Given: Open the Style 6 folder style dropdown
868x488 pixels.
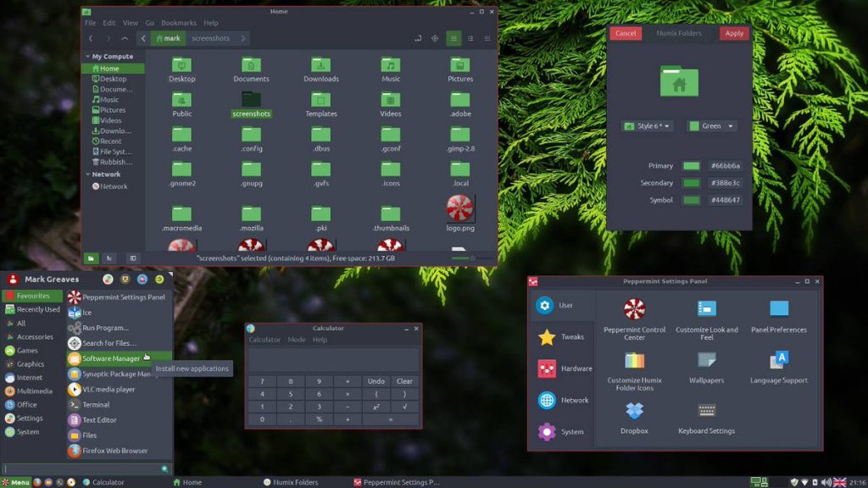Looking at the screenshot, I should [x=647, y=126].
